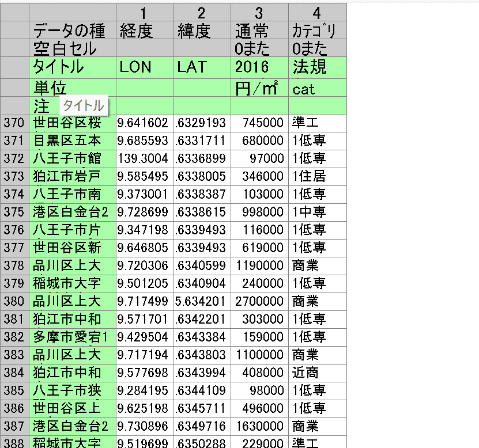Click the 狛江市岩戸 name cell
The width and height of the screenshot is (479, 448).
point(73,177)
